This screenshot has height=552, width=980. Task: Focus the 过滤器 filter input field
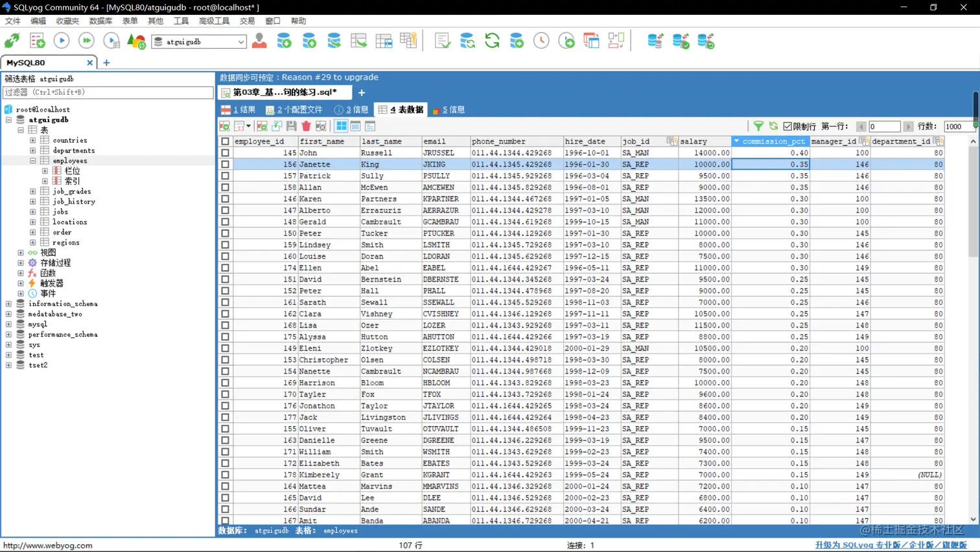pyautogui.click(x=108, y=93)
